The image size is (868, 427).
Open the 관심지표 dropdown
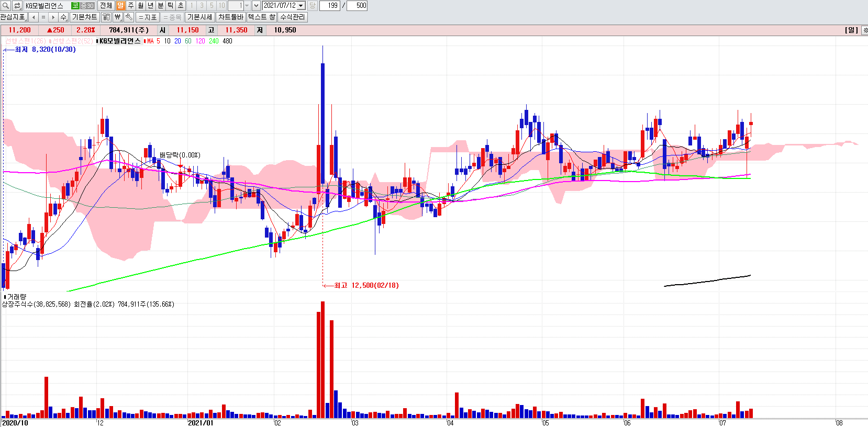[13, 17]
